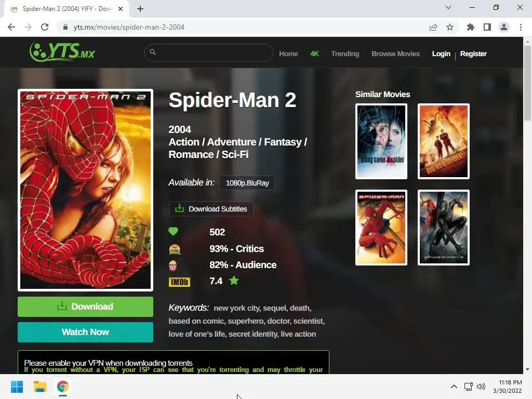Click the browser back arrow
Screen dimensions: 532x399
pos(11,27)
